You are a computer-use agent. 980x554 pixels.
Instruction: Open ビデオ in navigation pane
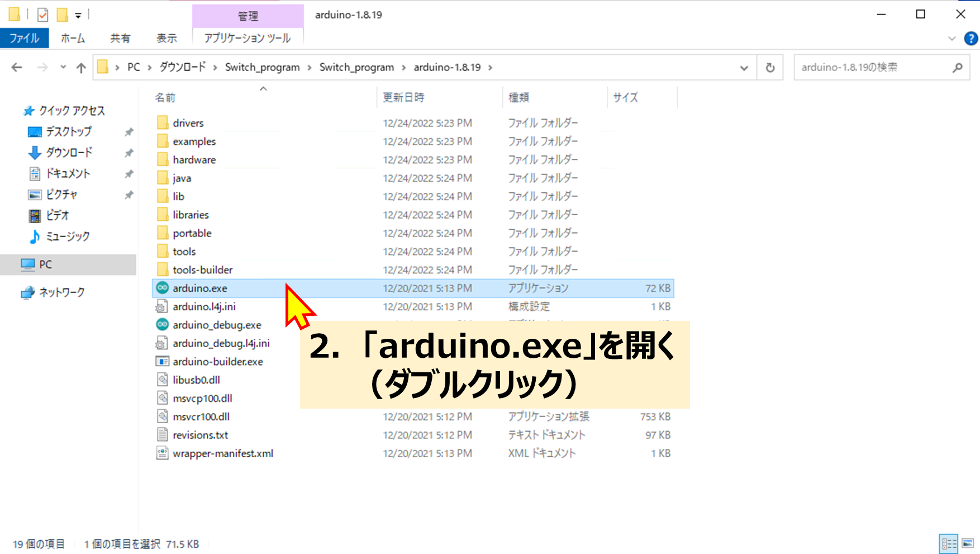tap(57, 215)
